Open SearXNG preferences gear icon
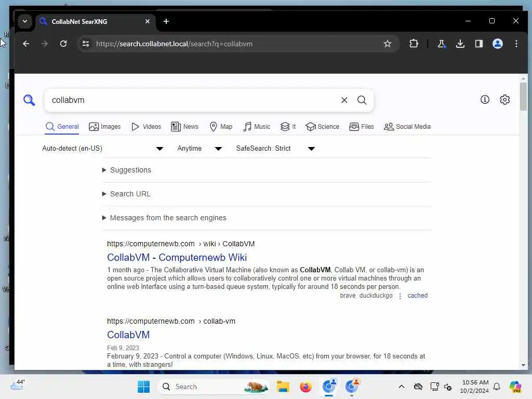The height and width of the screenshot is (399, 532). pyautogui.click(x=505, y=99)
